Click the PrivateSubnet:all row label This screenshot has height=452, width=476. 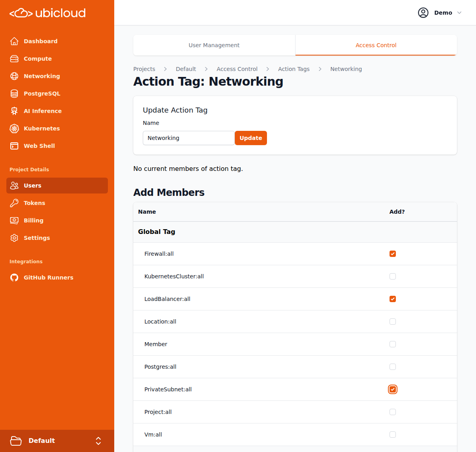tap(168, 389)
